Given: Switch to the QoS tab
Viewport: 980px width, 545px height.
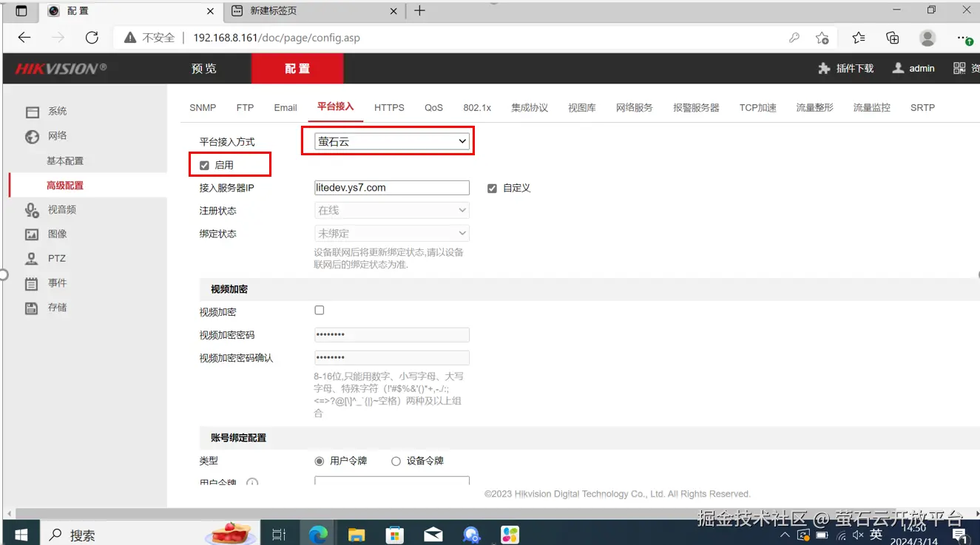Looking at the screenshot, I should [x=433, y=108].
